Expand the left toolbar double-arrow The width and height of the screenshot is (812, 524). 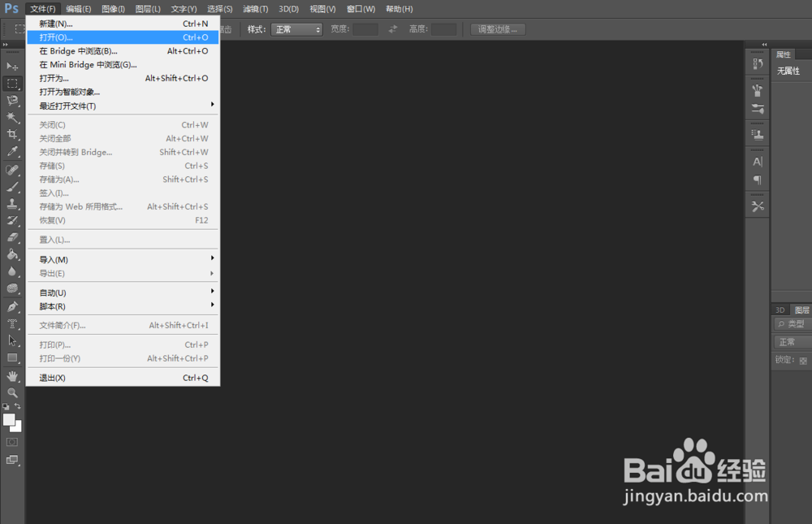click(x=6, y=45)
